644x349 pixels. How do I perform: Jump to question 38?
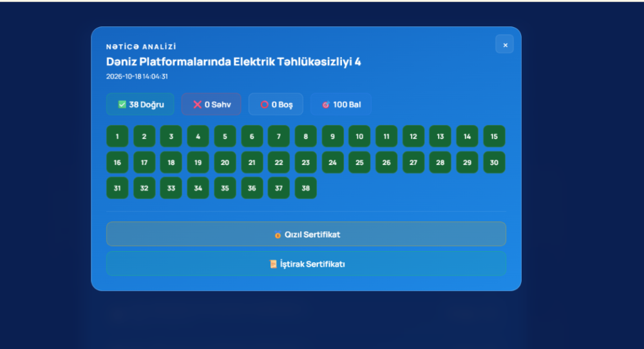tap(305, 188)
